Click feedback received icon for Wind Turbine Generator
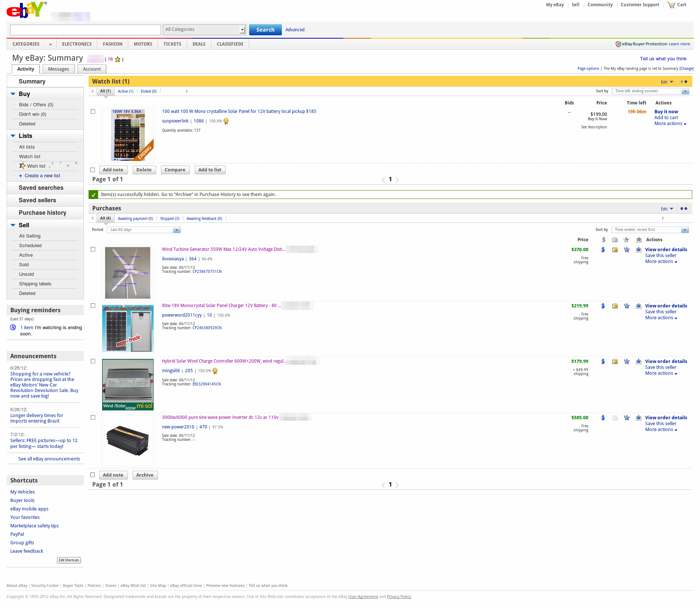The width and height of the screenshot is (700, 609). 639,250
